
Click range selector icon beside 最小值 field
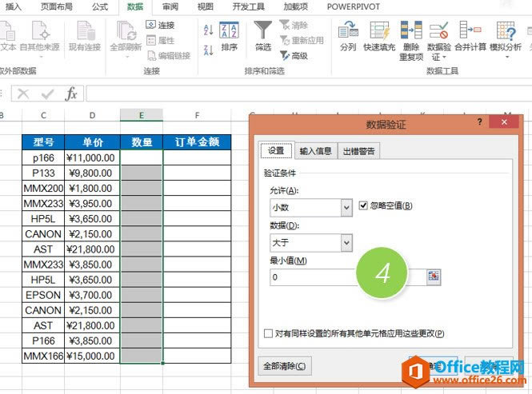point(434,277)
